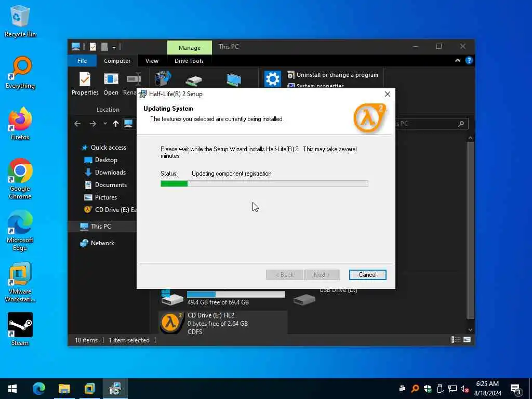Viewport: 532px width, 399px height.
Task: Click the USB Drive (D:) icon
Action: coord(304,299)
